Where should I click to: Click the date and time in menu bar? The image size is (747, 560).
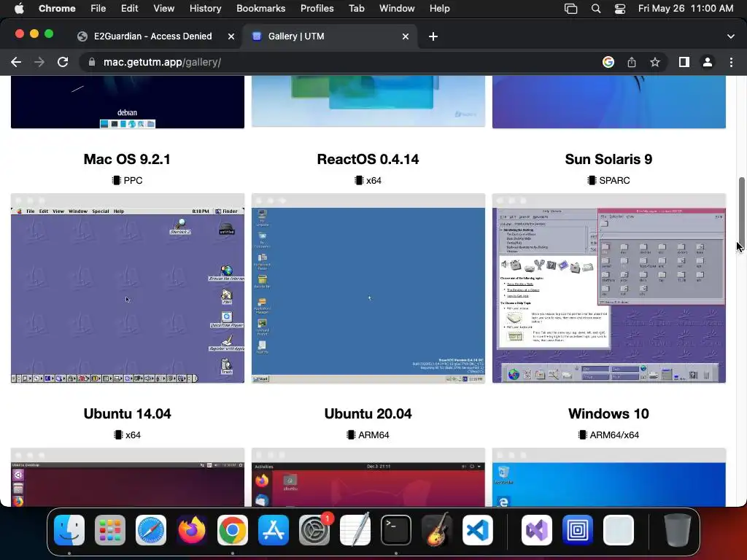click(686, 9)
